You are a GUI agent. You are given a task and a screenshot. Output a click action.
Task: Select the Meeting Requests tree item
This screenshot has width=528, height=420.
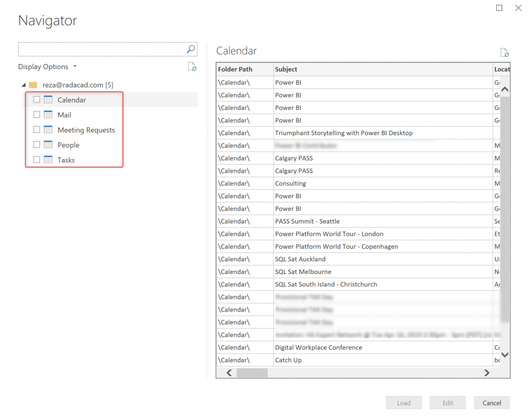click(86, 130)
